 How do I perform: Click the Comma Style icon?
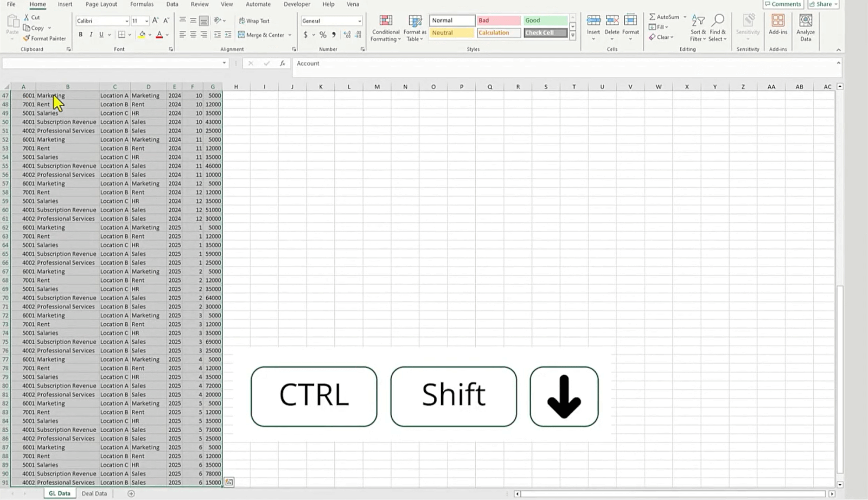[x=333, y=34]
